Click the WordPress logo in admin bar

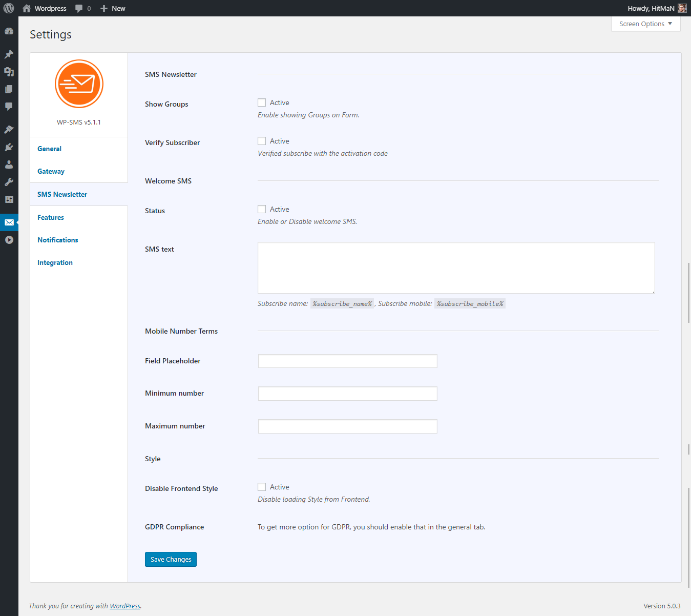(x=9, y=8)
